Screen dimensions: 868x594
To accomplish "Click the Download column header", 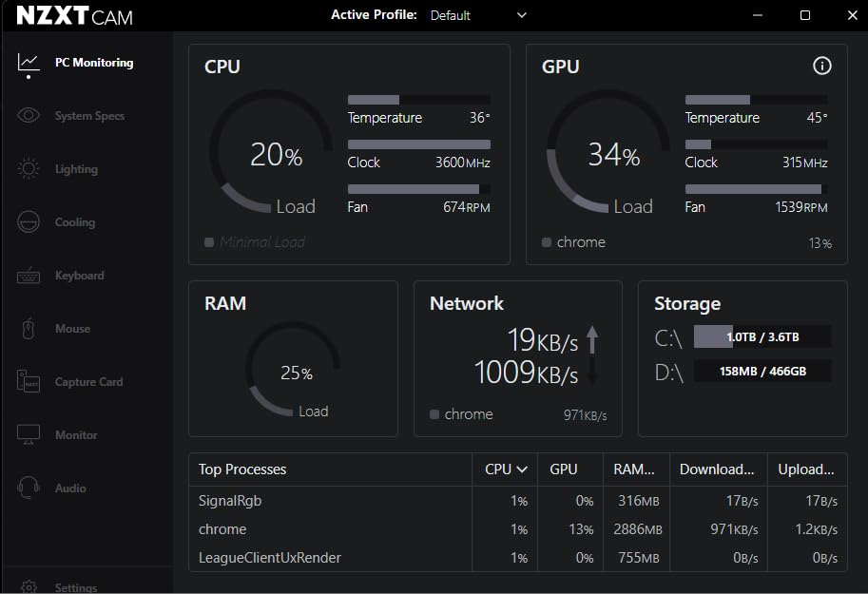I will tap(717, 469).
